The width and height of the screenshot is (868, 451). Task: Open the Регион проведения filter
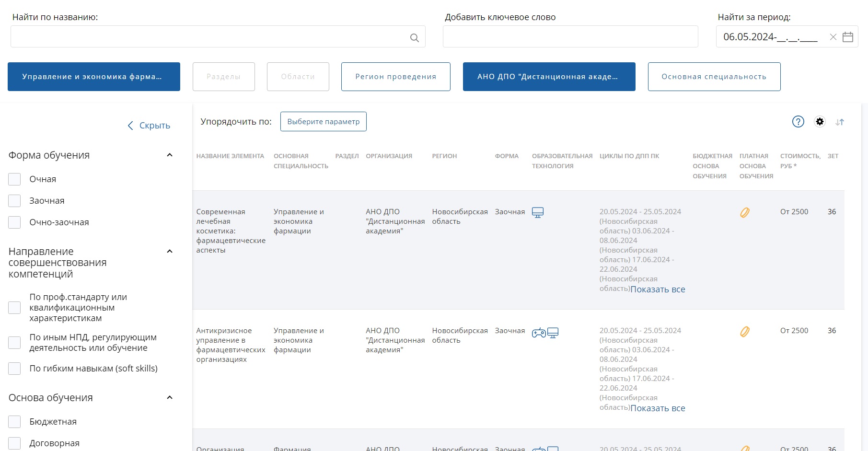(395, 77)
